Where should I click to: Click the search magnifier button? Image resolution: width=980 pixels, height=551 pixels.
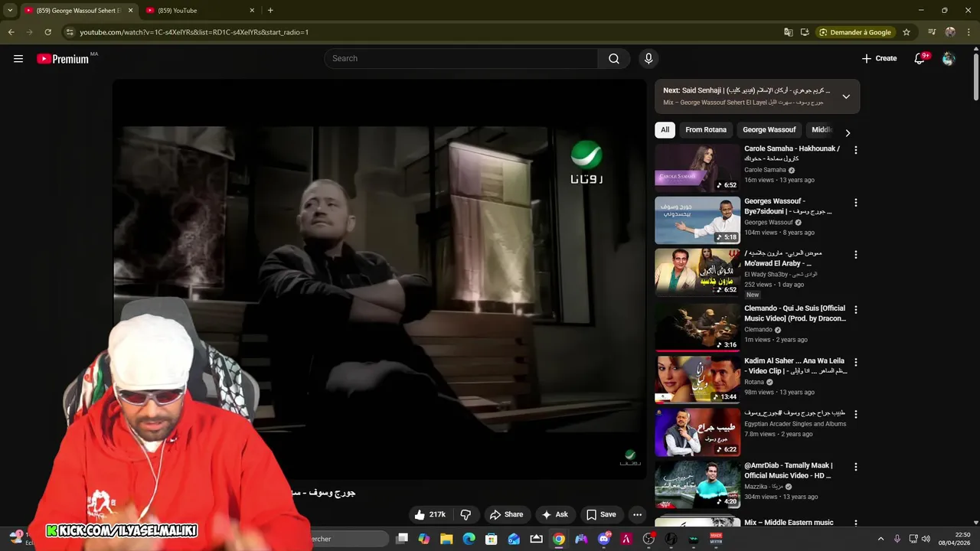614,58
